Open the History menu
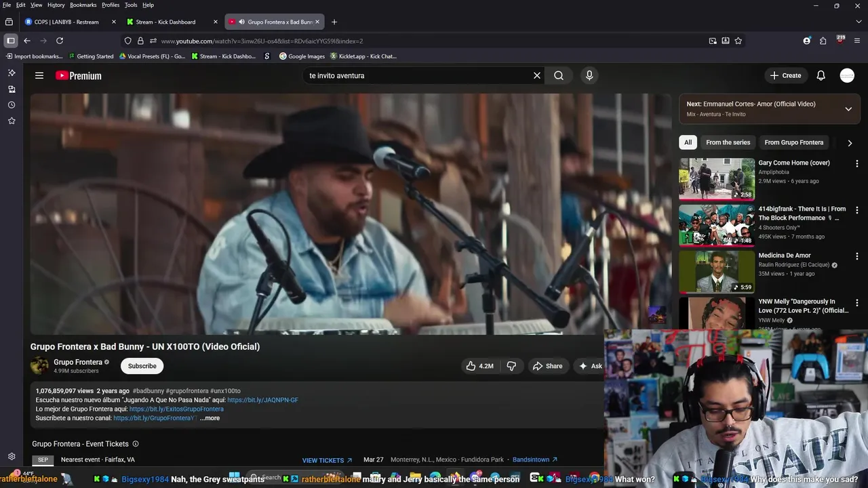Screen dimensions: 868x488 click(56, 5)
